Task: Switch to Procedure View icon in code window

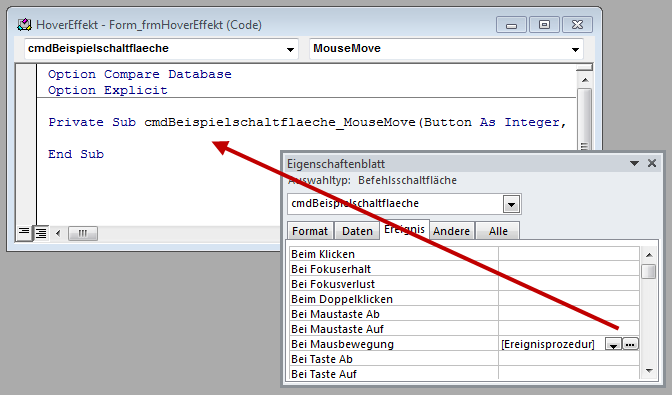Action: [x=24, y=233]
